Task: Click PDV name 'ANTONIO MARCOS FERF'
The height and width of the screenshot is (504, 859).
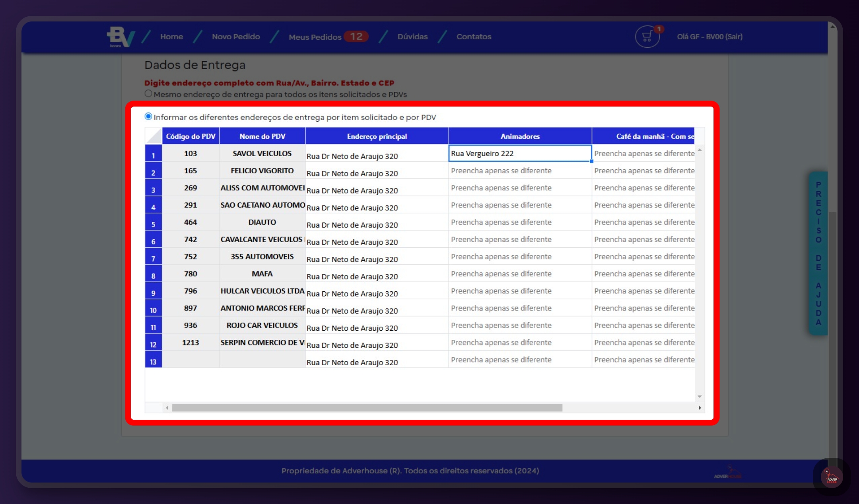Action: (x=262, y=308)
